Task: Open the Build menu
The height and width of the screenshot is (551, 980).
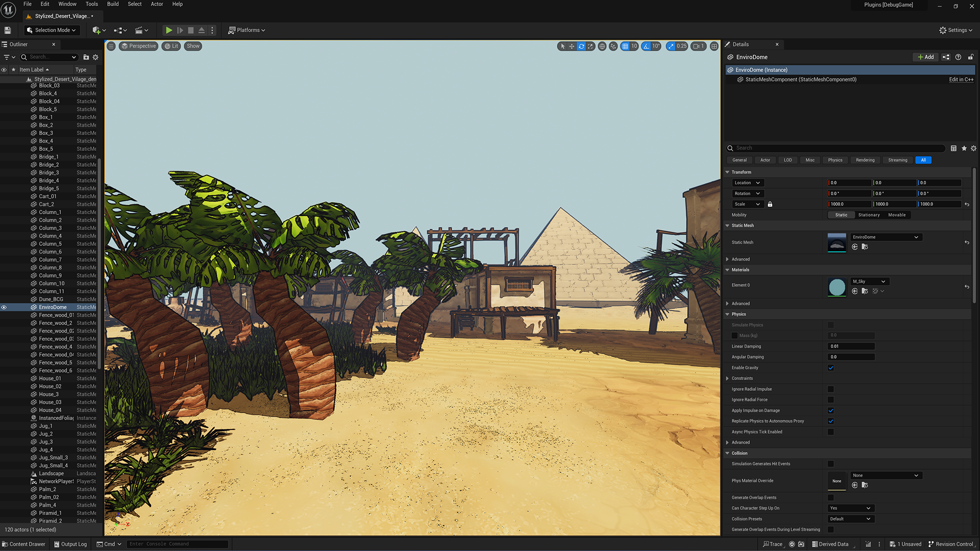Action: [113, 4]
